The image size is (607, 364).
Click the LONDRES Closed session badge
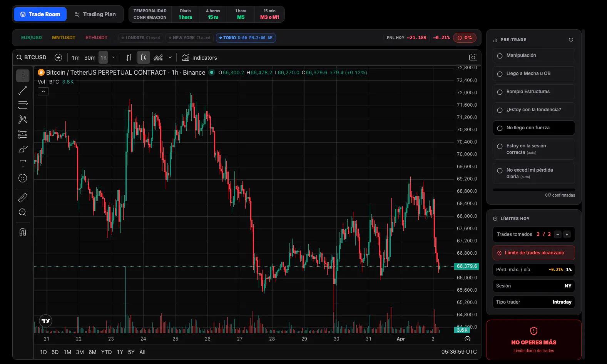[140, 38]
